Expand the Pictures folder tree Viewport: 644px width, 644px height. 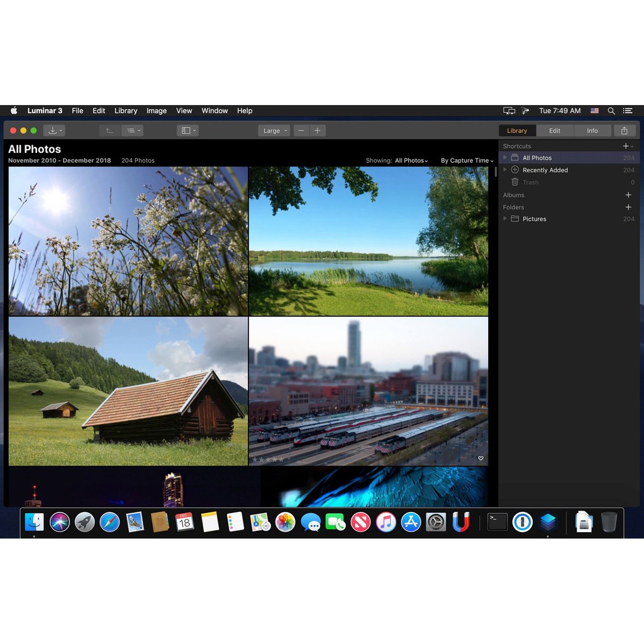[505, 219]
